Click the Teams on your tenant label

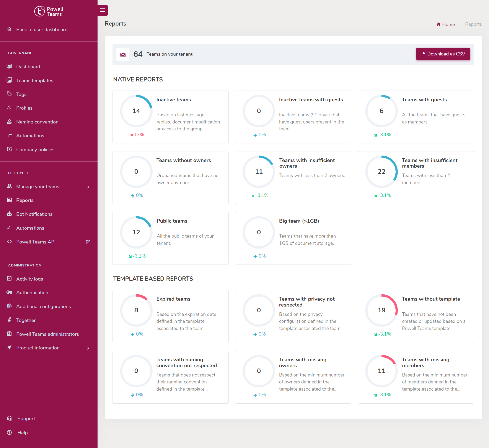169,54
